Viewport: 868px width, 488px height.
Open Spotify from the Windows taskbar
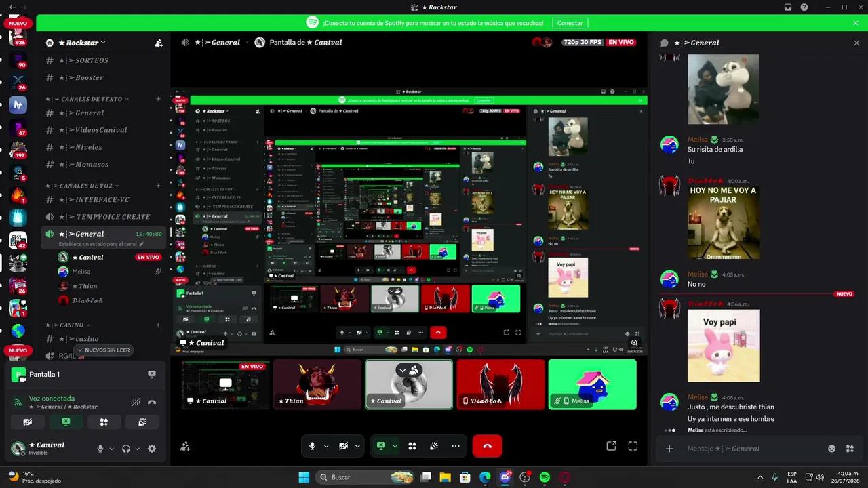[x=545, y=477]
